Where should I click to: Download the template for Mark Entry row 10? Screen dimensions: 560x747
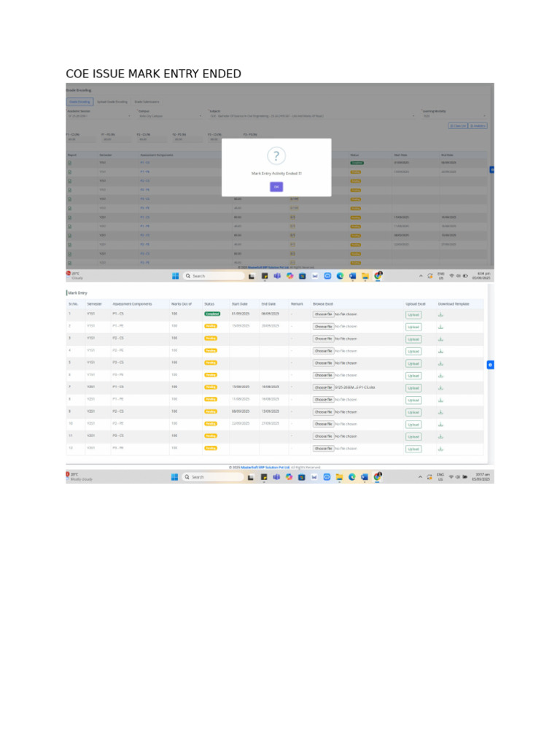(440, 425)
